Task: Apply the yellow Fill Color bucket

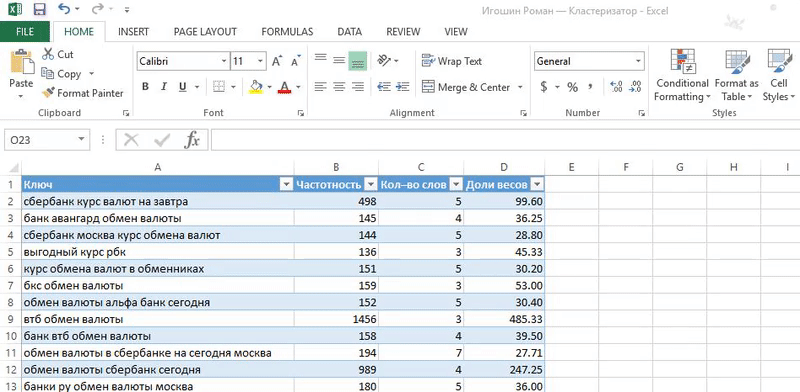Action: click(x=256, y=87)
